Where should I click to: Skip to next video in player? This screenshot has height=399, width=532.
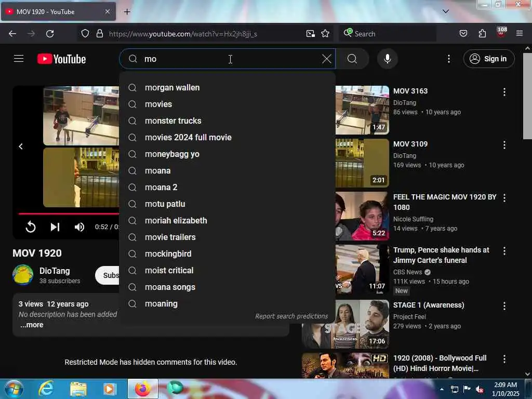click(x=55, y=227)
